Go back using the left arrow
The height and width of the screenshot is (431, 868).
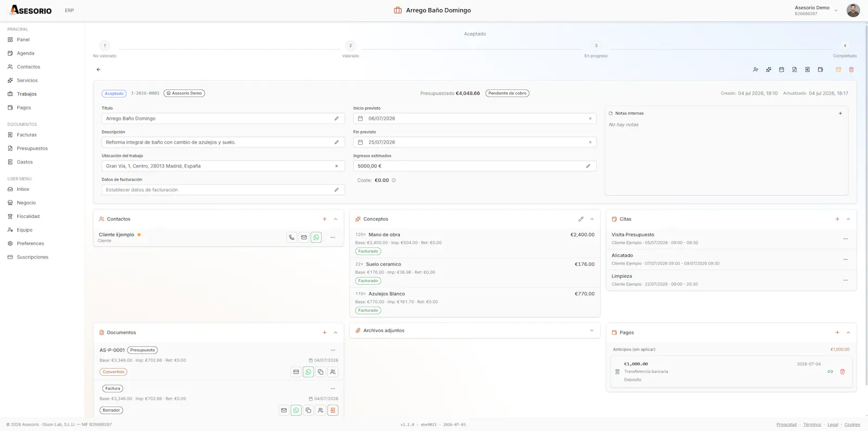pos(98,69)
